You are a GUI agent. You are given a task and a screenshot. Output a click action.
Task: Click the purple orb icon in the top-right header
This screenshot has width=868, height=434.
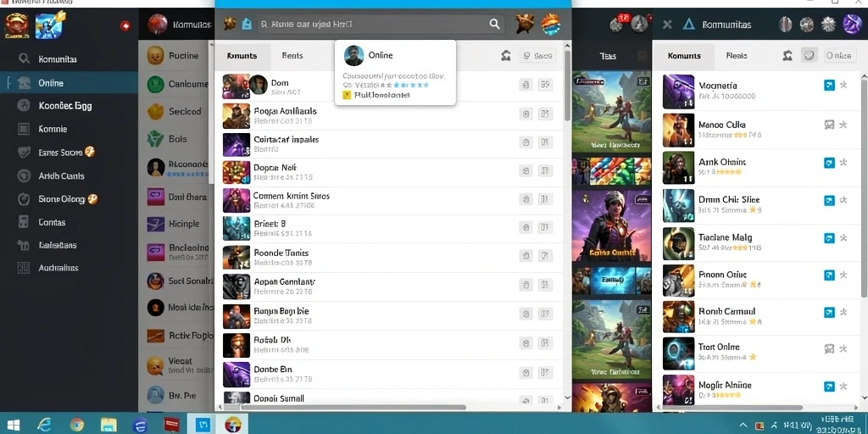[851, 24]
